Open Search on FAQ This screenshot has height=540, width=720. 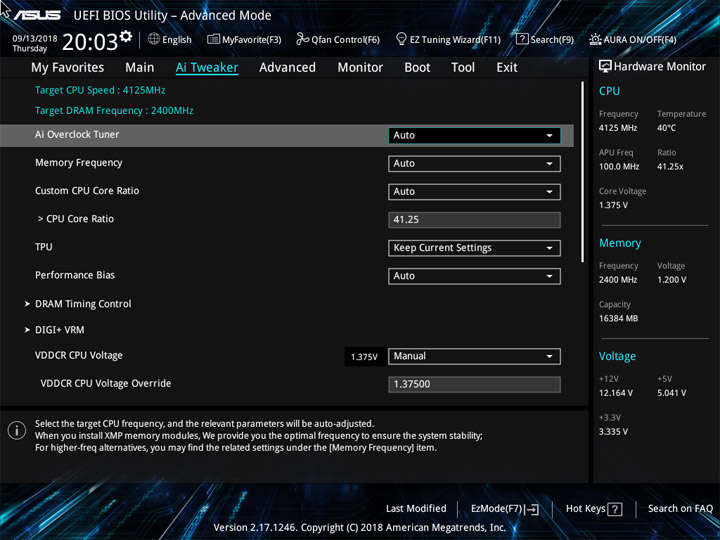(x=680, y=509)
